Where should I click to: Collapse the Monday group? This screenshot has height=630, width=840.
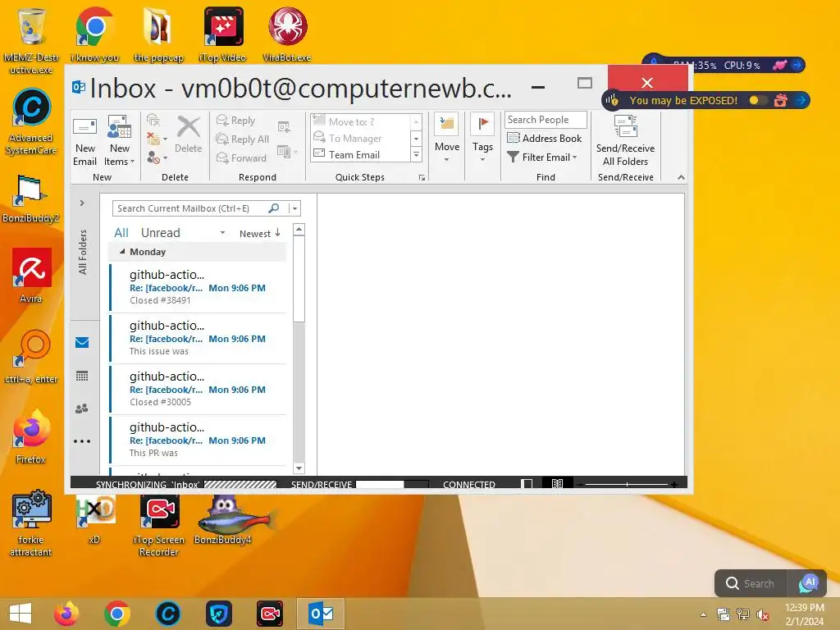[x=122, y=251]
